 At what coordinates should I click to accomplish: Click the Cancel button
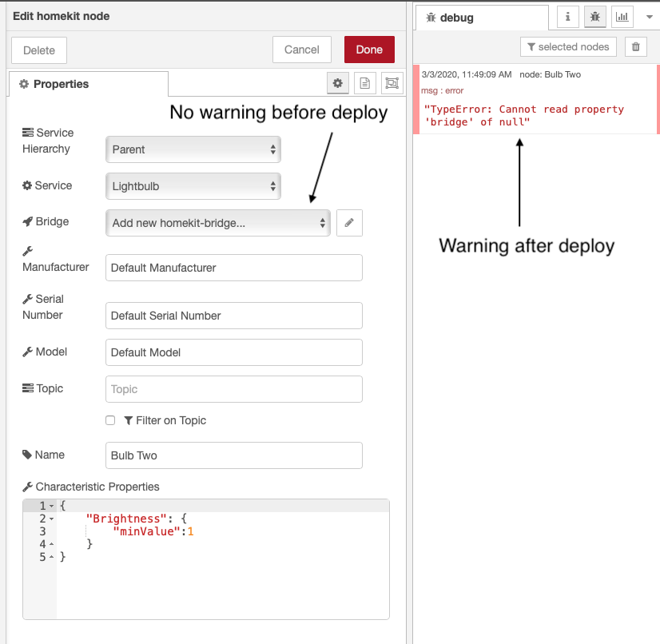click(301, 50)
